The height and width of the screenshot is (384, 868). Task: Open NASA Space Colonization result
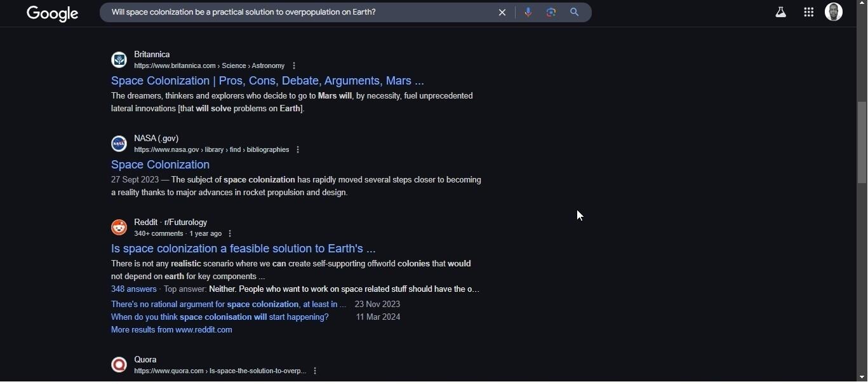pos(160,165)
